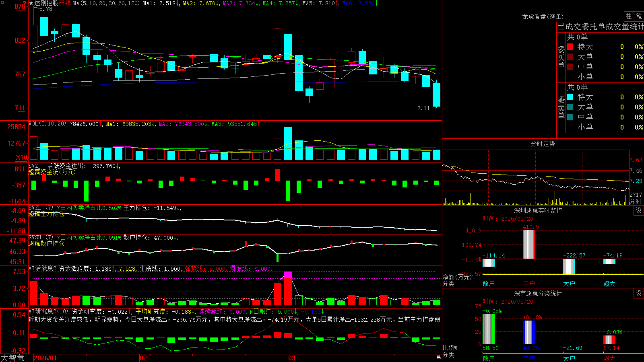
Task: Click the 7.11 low price annotation
Action: point(424,108)
